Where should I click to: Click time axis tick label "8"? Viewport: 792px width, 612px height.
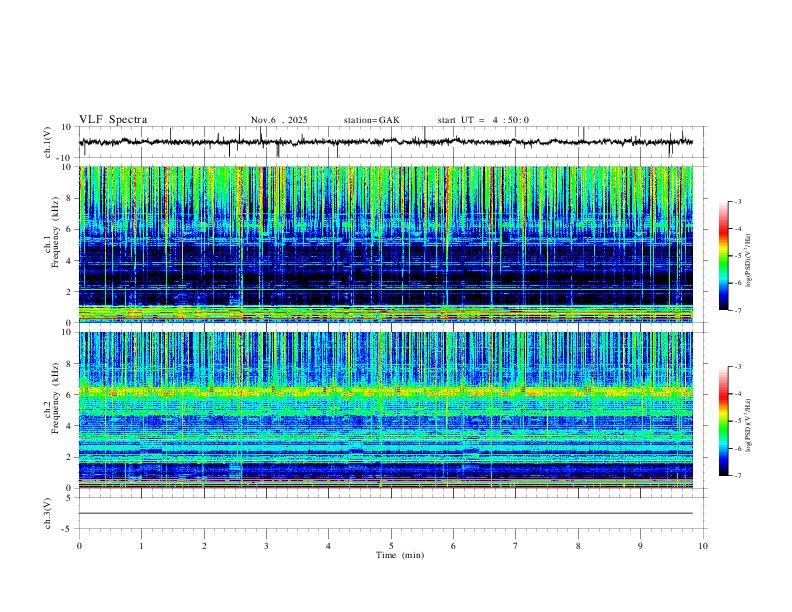(x=578, y=546)
